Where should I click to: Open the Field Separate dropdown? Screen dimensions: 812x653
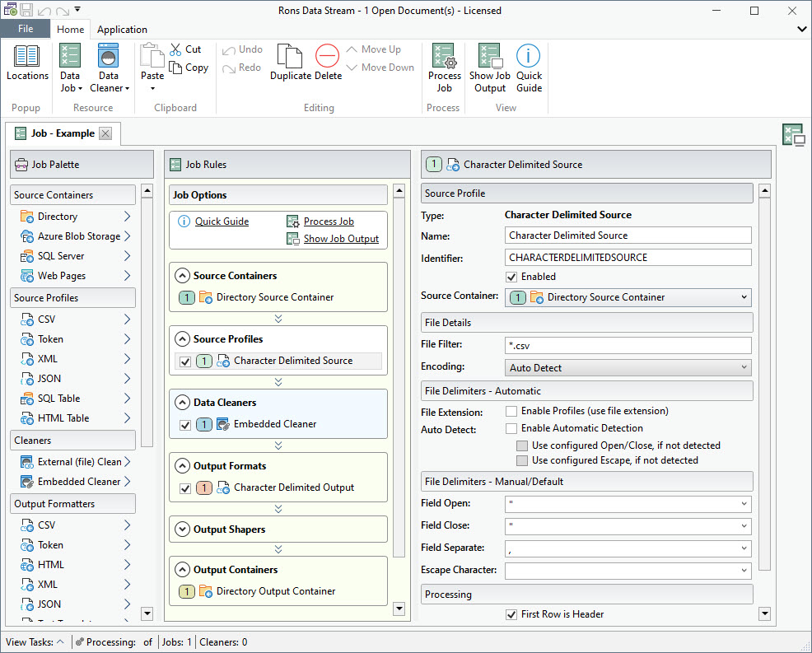point(628,548)
